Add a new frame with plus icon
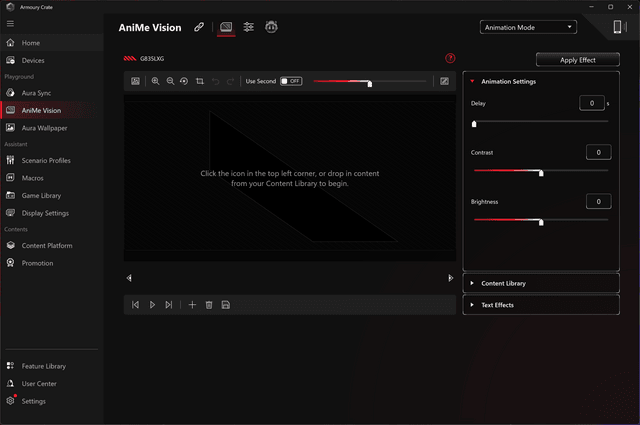The image size is (640, 425). coord(192,305)
